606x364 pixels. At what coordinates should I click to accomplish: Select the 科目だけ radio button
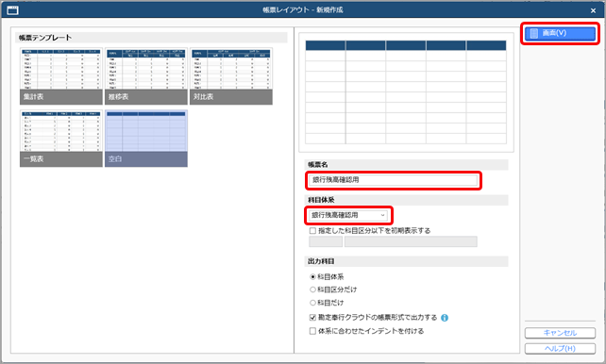tap(312, 303)
